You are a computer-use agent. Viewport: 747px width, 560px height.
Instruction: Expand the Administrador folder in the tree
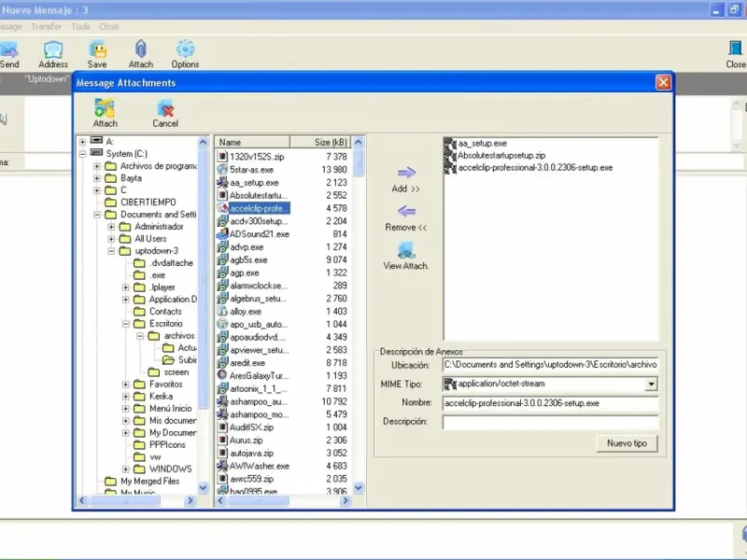coord(112,227)
